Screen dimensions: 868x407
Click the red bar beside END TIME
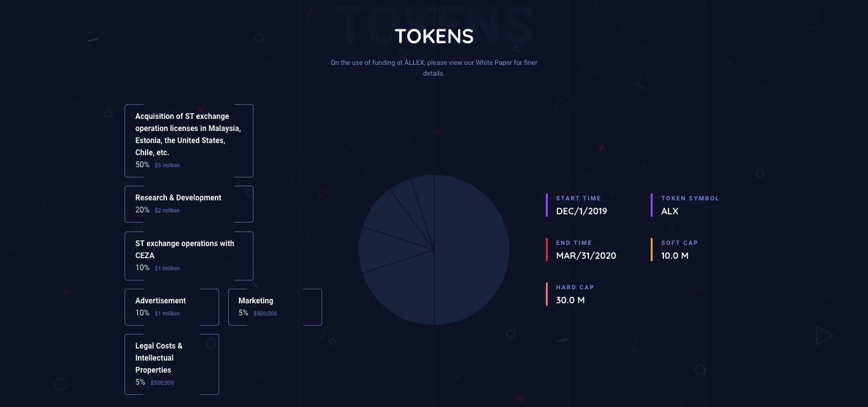pos(546,250)
